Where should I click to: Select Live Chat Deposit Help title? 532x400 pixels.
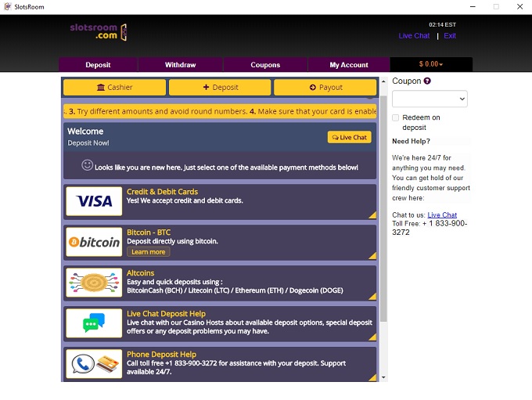click(x=166, y=314)
